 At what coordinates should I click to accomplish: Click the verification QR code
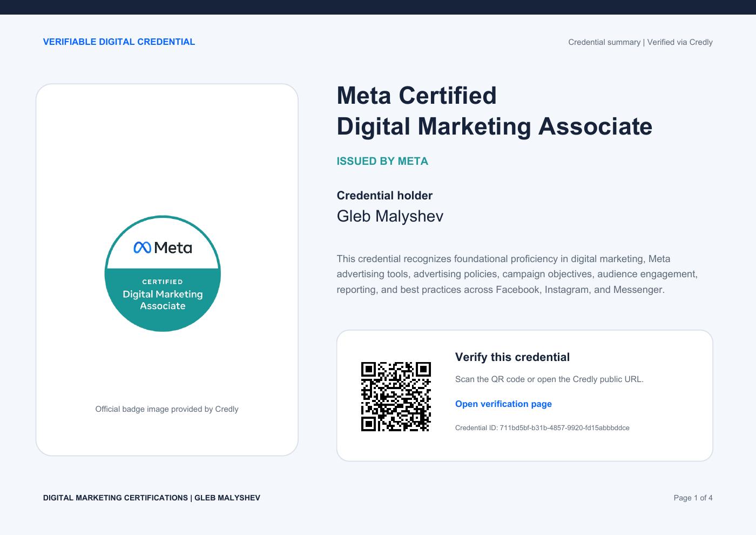[x=396, y=397]
